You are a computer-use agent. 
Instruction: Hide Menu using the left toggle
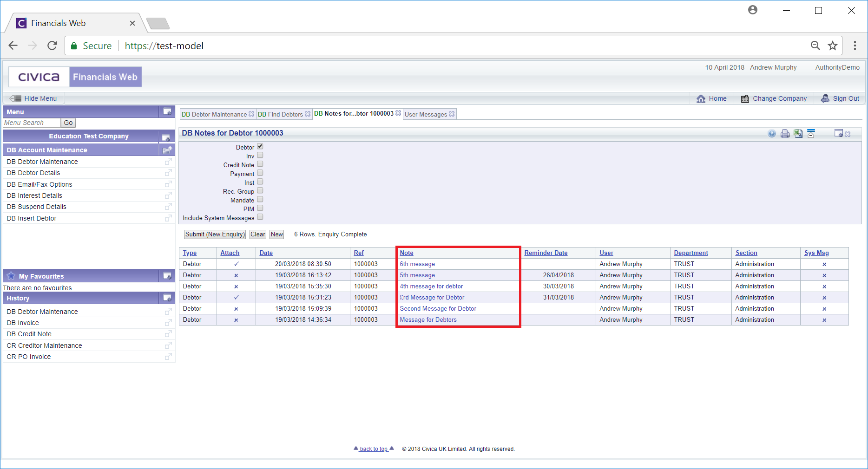tap(33, 98)
